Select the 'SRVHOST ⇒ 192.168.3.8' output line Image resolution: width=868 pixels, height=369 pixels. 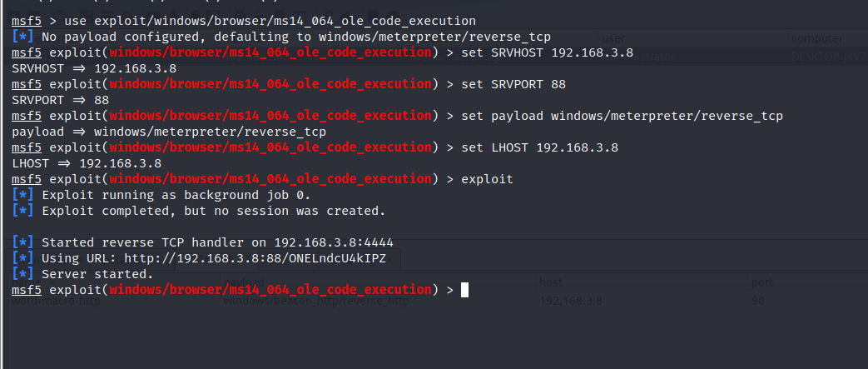(x=94, y=68)
